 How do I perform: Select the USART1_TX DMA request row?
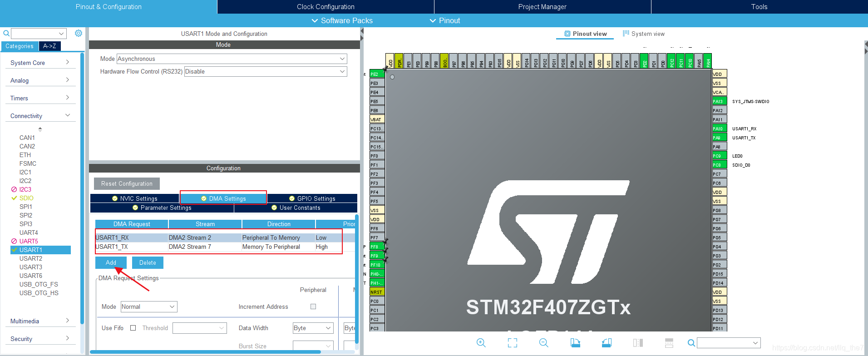[225, 247]
